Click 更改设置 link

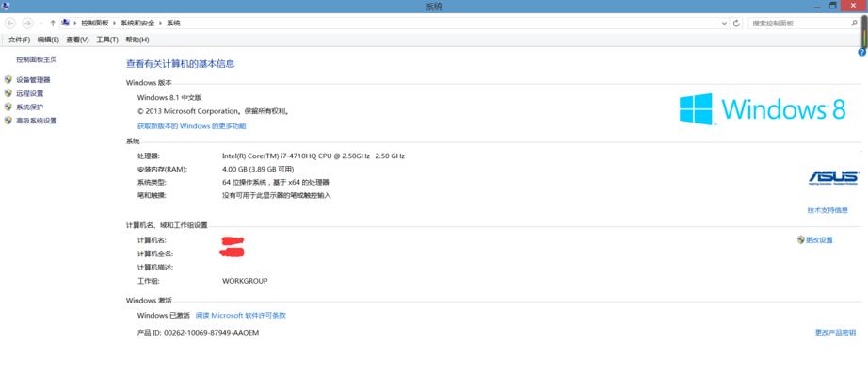[819, 240]
